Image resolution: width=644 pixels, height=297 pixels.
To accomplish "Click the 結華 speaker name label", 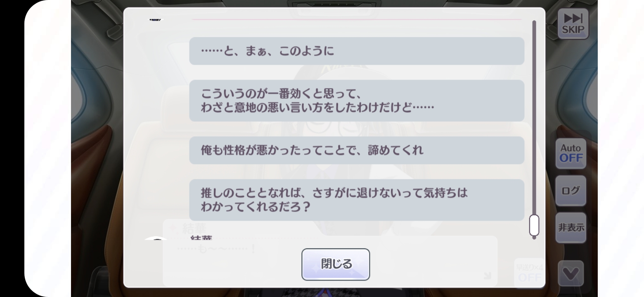I will [x=201, y=238].
